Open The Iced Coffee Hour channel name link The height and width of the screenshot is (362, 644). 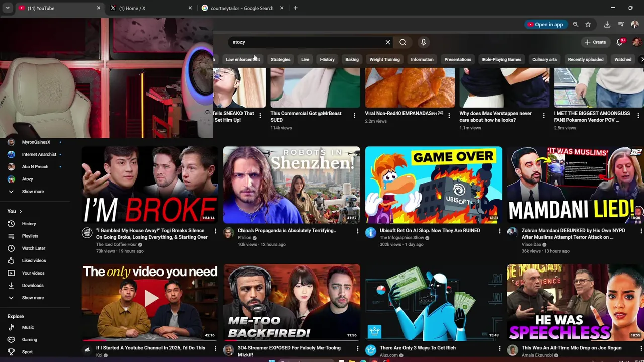tap(116, 245)
